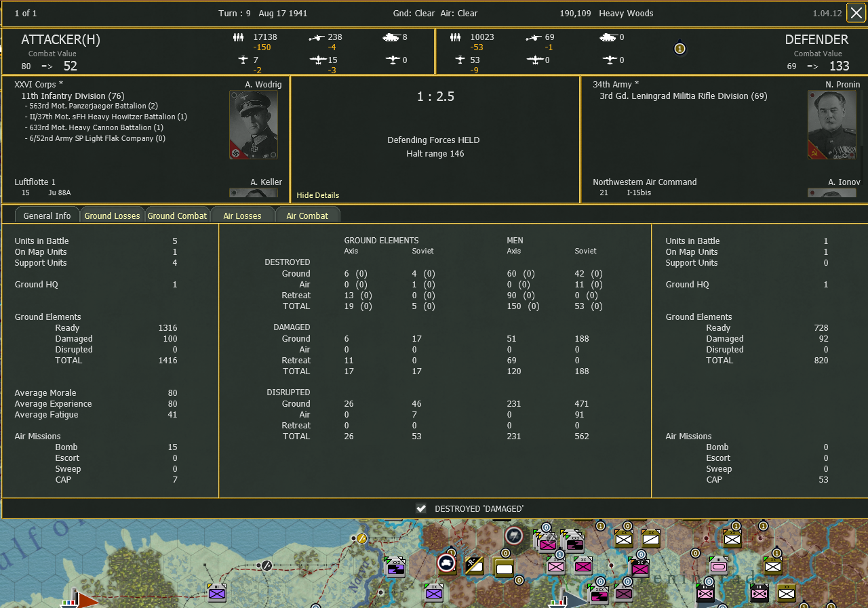
Task: Select the purple III regiment counter on the map
Action: (x=217, y=592)
